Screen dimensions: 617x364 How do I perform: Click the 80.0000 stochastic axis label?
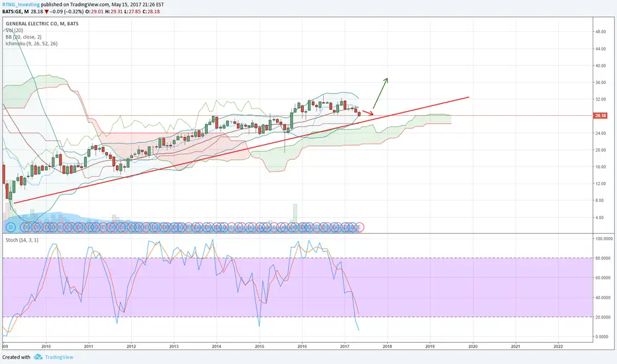pos(604,259)
